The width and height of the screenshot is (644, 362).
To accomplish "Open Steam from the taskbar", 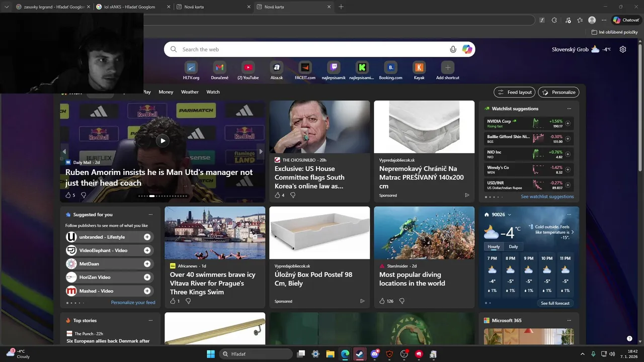I will (359, 354).
